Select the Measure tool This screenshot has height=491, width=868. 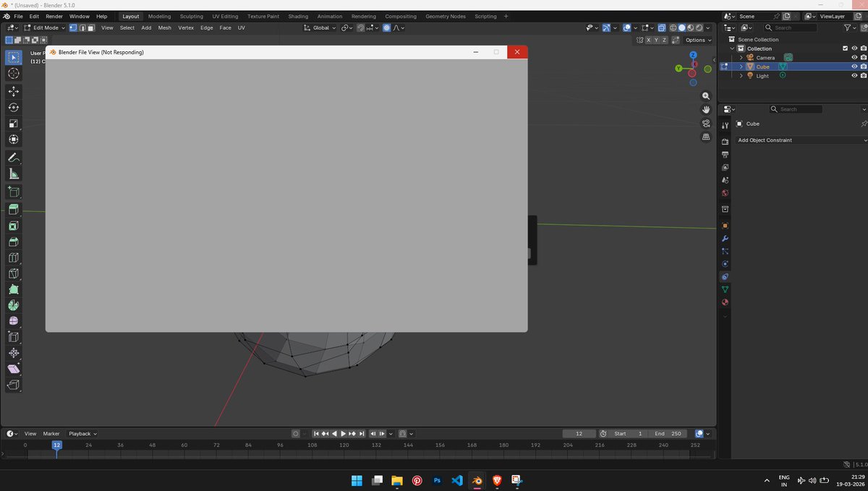[14, 174]
